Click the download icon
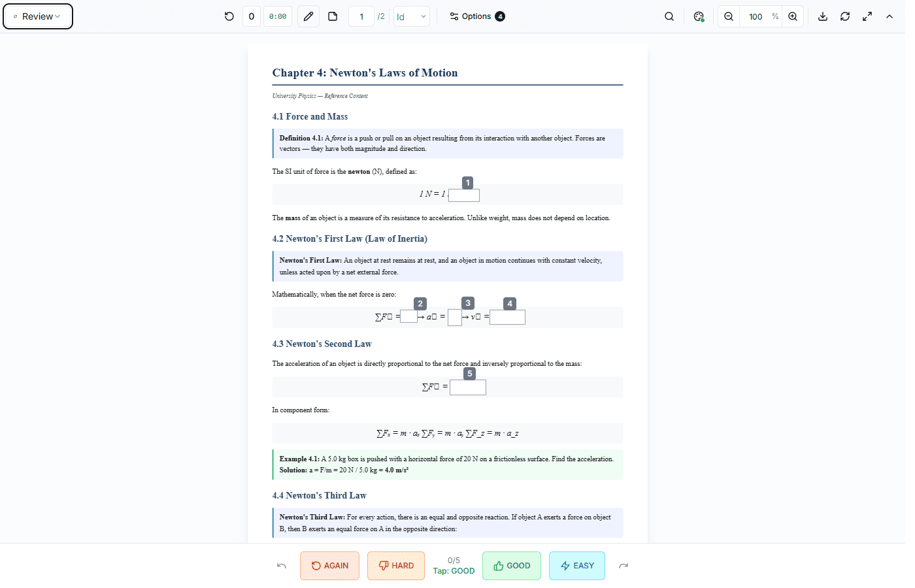 (823, 16)
